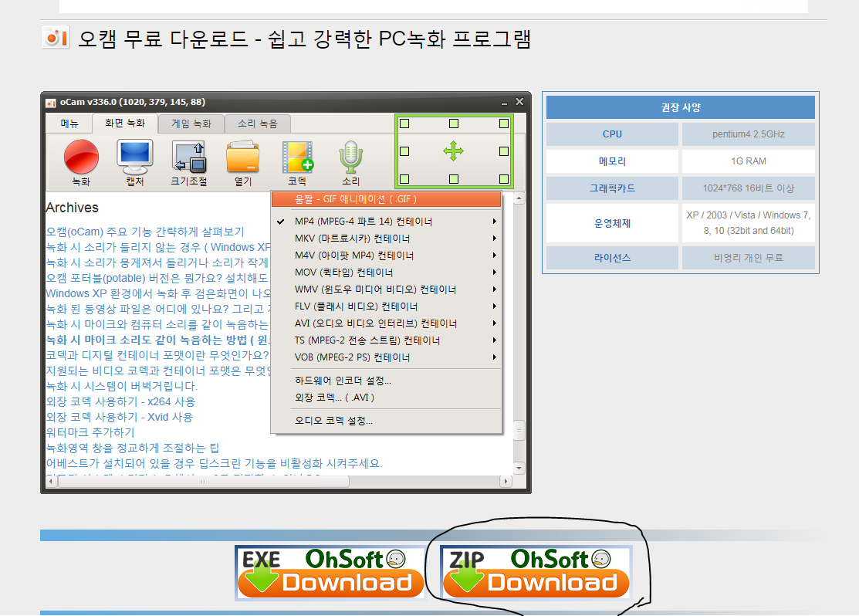Click the top-right resize handle square
The width and height of the screenshot is (859, 616).
coord(504,124)
